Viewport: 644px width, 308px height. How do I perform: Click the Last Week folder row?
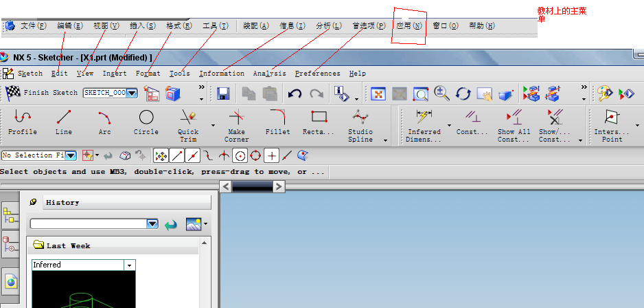coord(113,245)
